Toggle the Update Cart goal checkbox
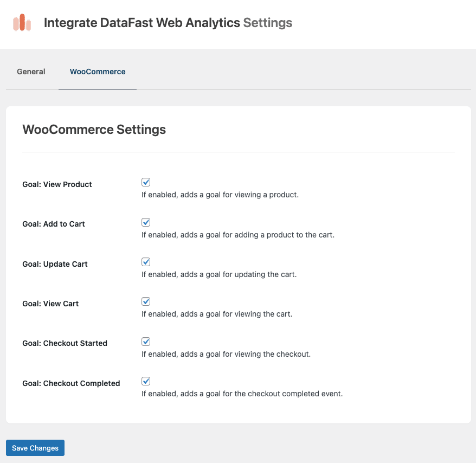Screen dimensions: 476x463 pos(146,262)
